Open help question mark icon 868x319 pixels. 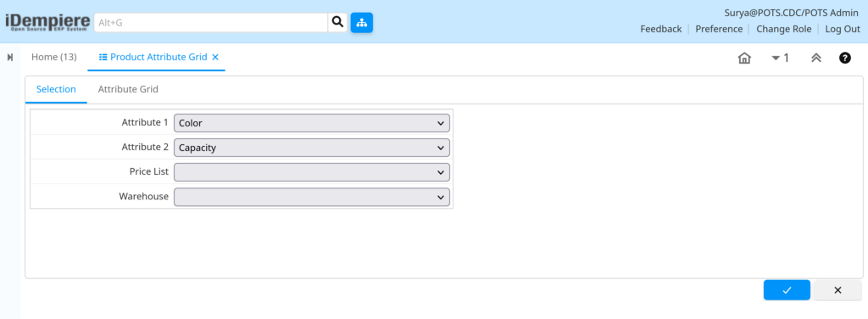[845, 58]
